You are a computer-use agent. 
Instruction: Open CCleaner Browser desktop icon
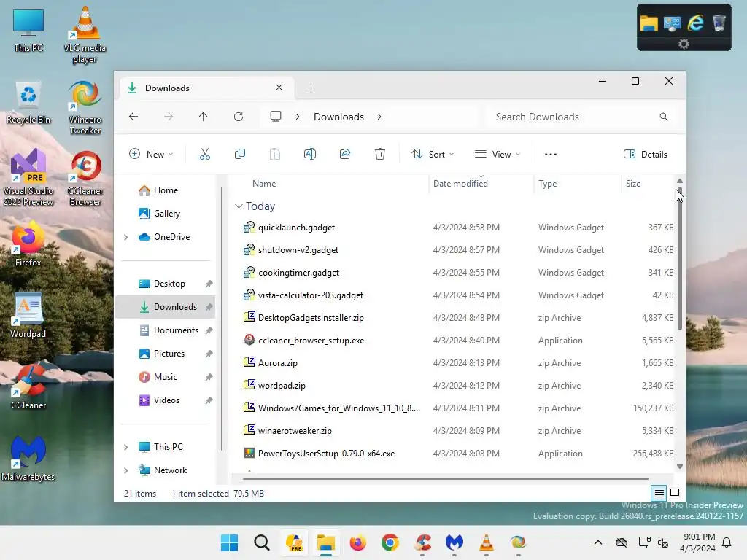point(85,179)
